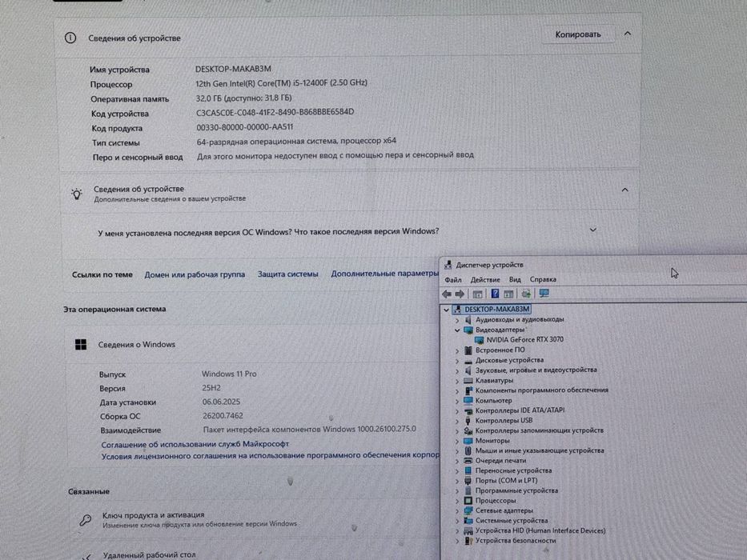
Task: Click the Очереди печати printer icon
Action: click(468, 461)
